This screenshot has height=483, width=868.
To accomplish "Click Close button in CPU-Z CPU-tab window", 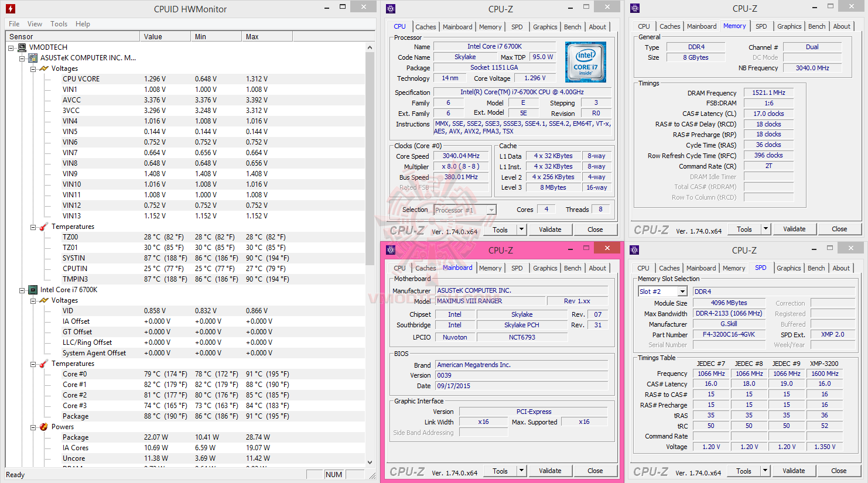I will (x=595, y=229).
